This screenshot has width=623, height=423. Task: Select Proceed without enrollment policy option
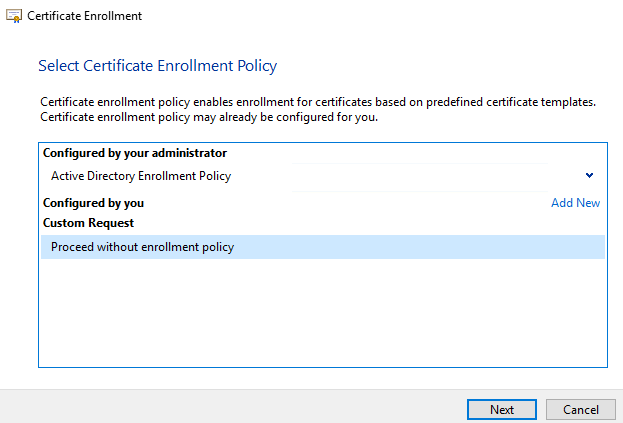click(323, 247)
